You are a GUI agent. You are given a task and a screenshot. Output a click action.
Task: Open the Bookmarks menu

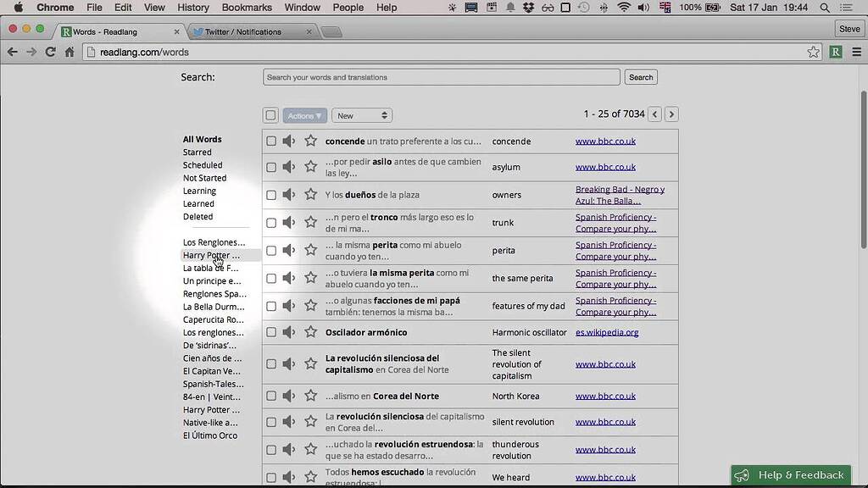(x=246, y=8)
